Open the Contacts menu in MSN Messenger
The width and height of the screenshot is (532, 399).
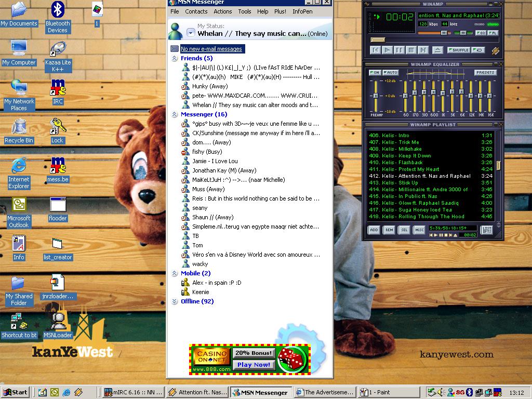[196, 11]
